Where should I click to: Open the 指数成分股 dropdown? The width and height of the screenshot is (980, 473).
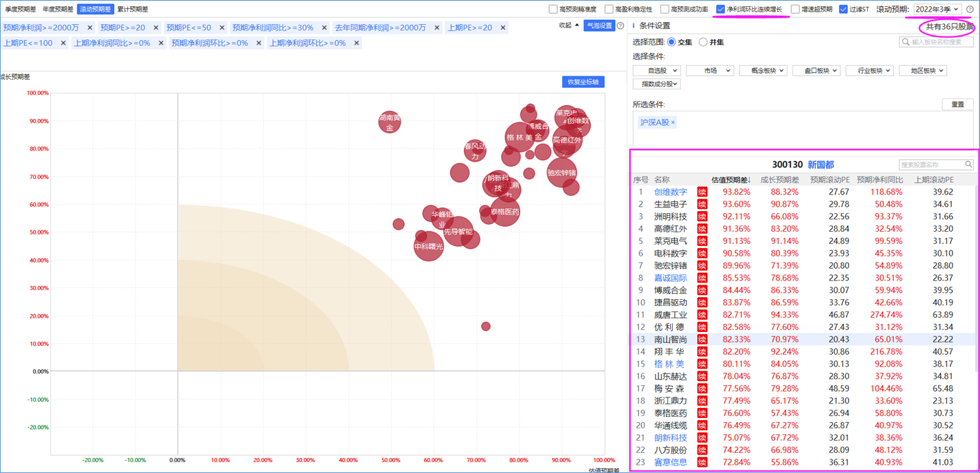pos(657,84)
